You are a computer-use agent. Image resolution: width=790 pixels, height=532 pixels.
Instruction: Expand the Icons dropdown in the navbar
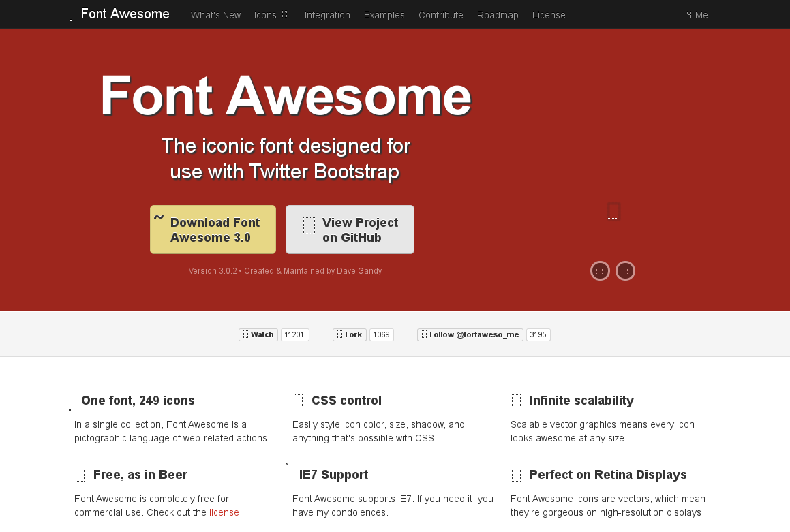(x=271, y=15)
